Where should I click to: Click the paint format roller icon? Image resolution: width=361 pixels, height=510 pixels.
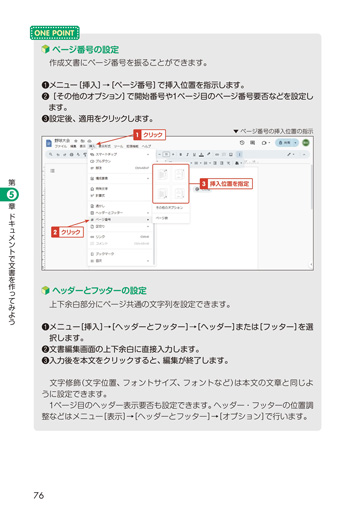85,155
